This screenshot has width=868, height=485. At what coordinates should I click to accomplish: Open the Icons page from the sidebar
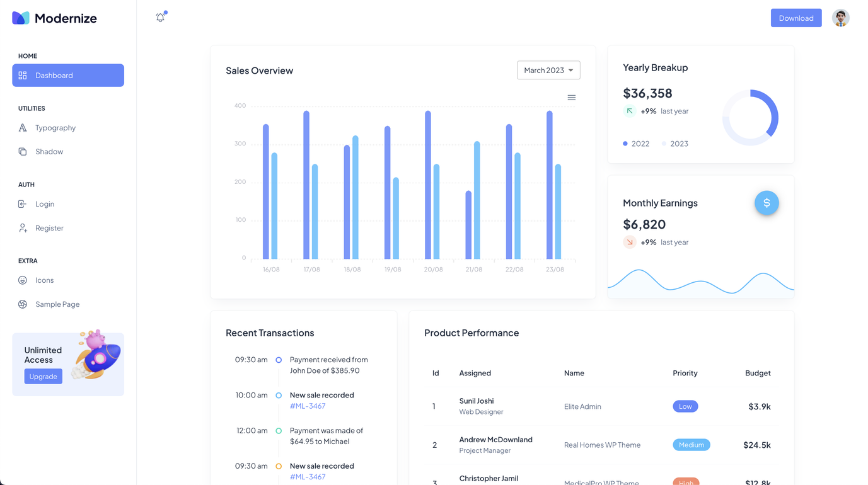(x=22, y=280)
